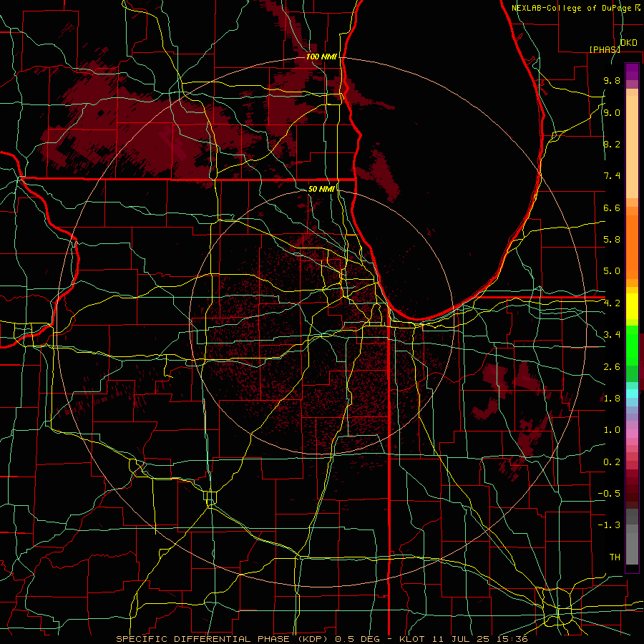
Task: Click the '100 NMI' range ring label
Action: click(x=321, y=57)
